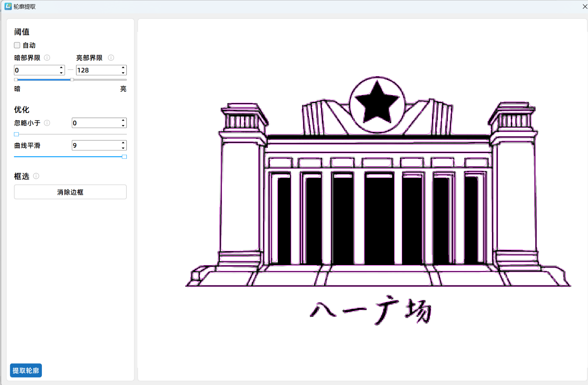Viewport: 588px width, 385px height.
Task: Click the 曲线平滑 slider handle
Action: pos(124,157)
